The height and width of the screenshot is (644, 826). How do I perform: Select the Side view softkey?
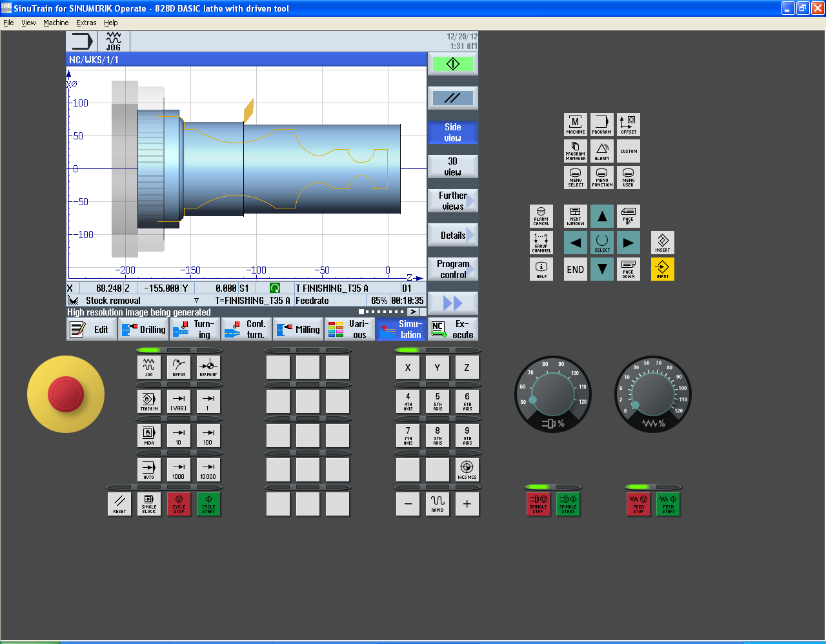(x=453, y=132)
